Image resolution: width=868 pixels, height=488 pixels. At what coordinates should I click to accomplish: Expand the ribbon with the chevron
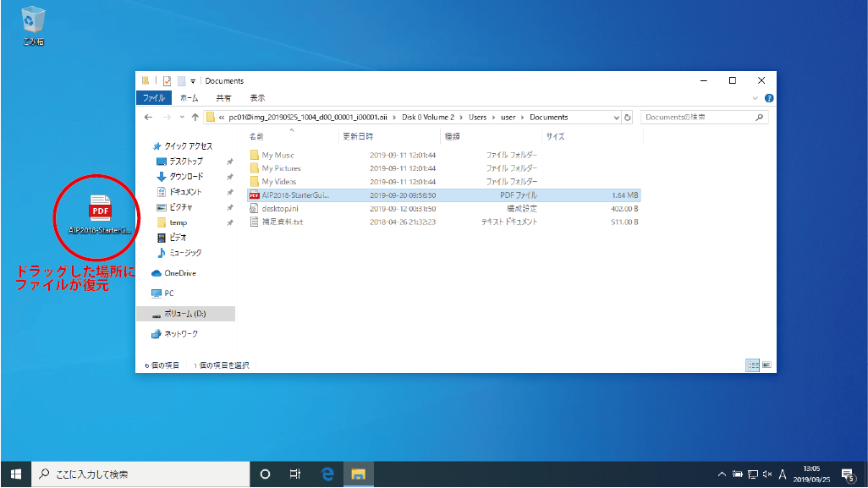pos(755,98)
